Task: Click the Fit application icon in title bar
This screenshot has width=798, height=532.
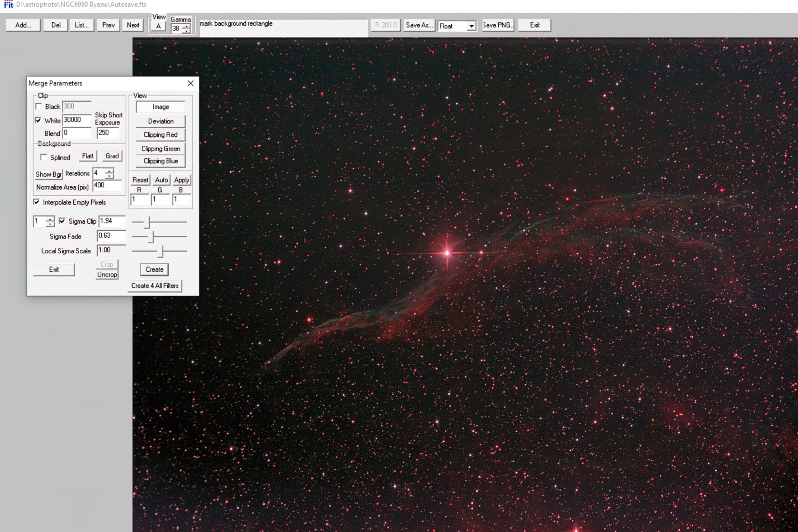Action: pos(8,4)
